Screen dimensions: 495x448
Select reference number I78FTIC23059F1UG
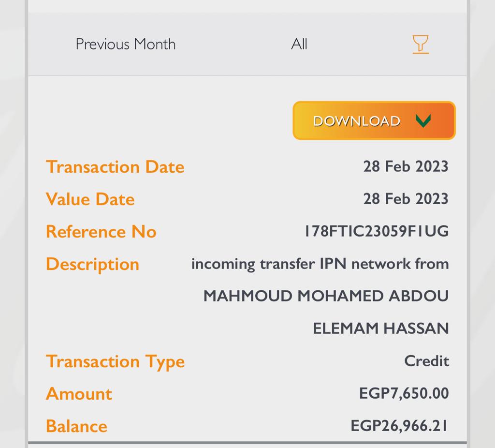pos(376,231)
